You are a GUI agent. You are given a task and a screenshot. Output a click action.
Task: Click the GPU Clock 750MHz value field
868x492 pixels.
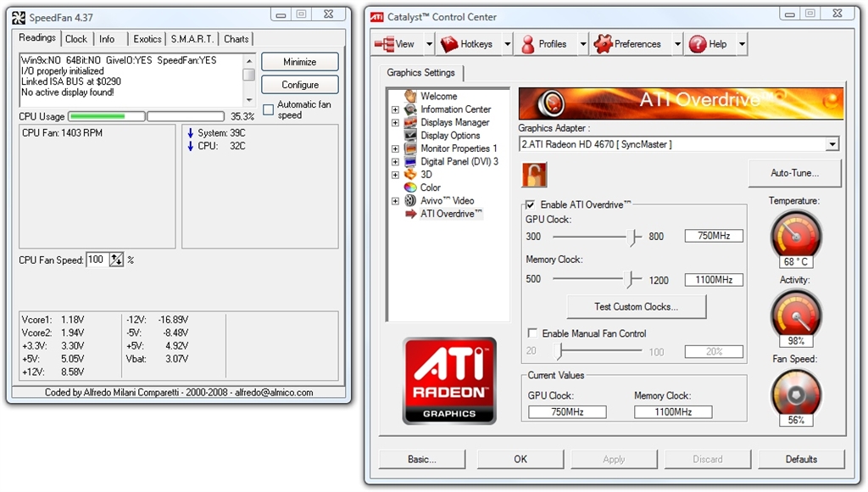pos(714,236)
